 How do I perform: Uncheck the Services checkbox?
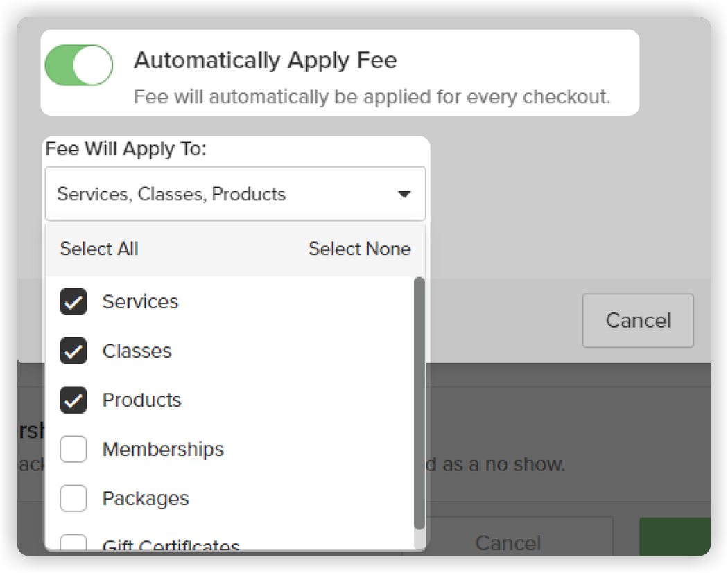pyautogui.click(x=73, y=301)
